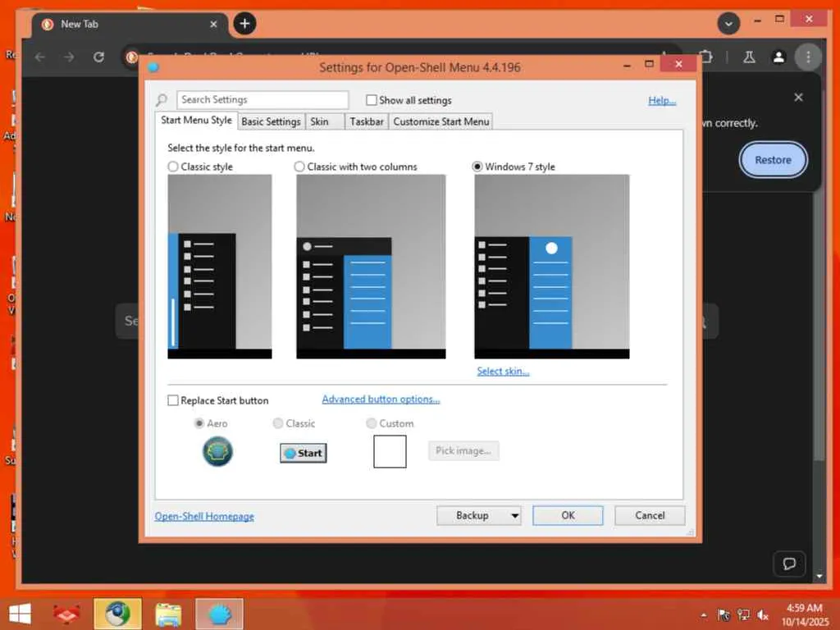Choose Classic with two columns style

pyautogui.click(x=299, y=167)
